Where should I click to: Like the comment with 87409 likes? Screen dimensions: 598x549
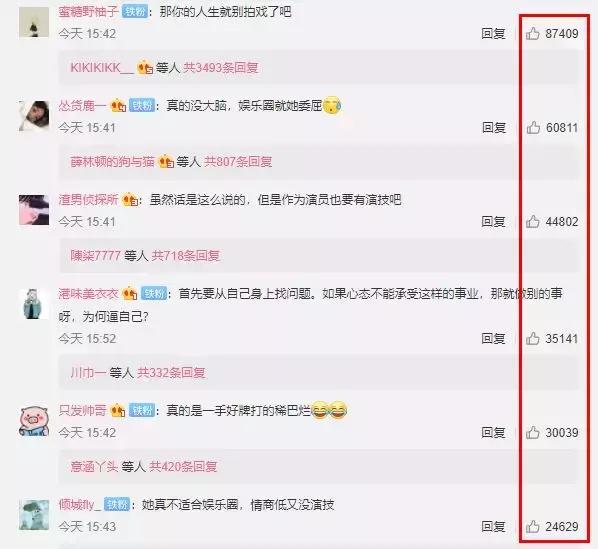point(532,34)
